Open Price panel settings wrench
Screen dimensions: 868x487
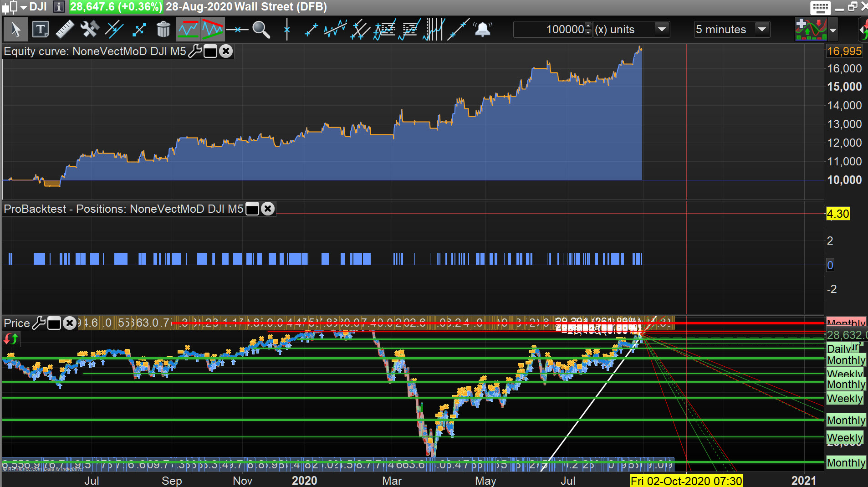coord(39,323)
